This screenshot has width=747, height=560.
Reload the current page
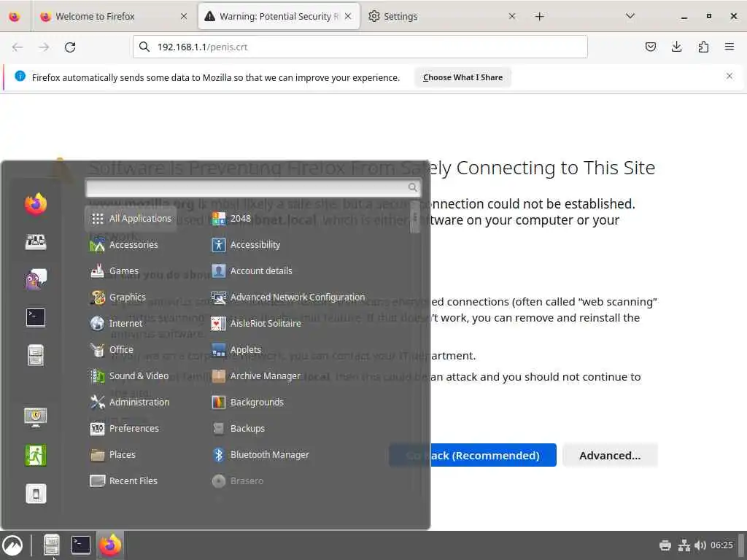click(70, 47)
